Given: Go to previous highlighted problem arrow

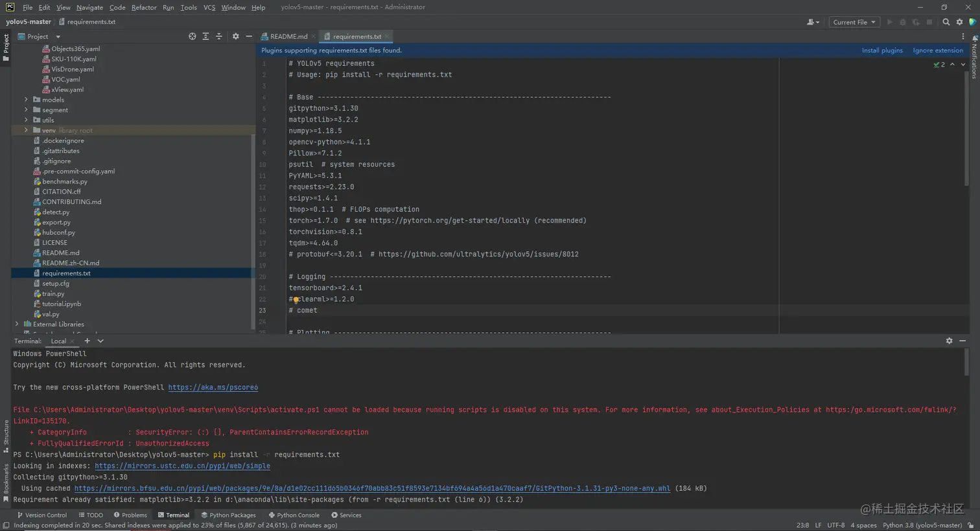Looking at the screenshot, I should (952, 65).
